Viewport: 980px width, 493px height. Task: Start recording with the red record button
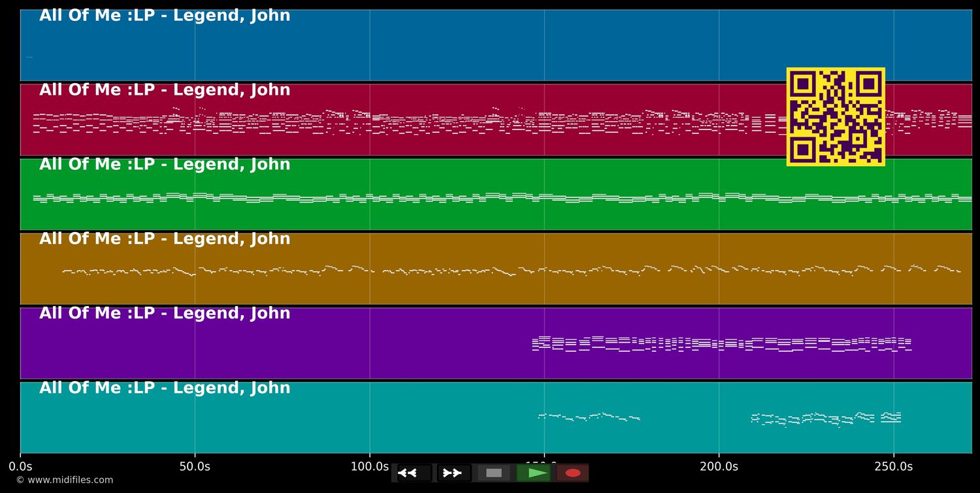click(x=573, y=473)
